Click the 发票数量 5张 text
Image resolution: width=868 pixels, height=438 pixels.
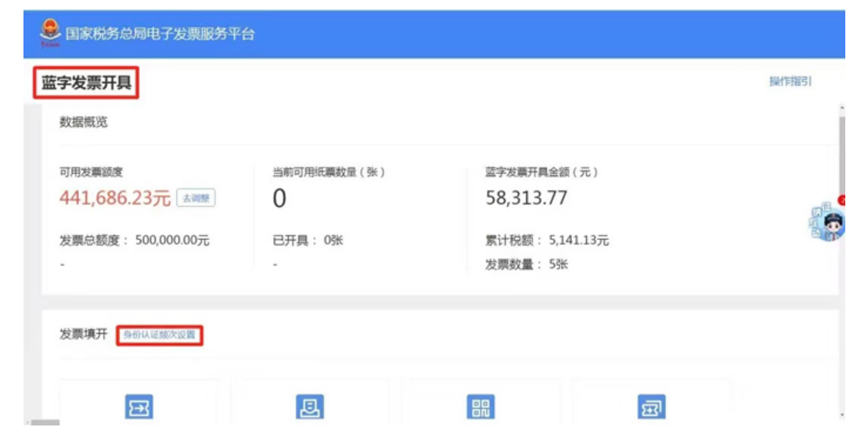pyautogui.click(x=527, y=265)
